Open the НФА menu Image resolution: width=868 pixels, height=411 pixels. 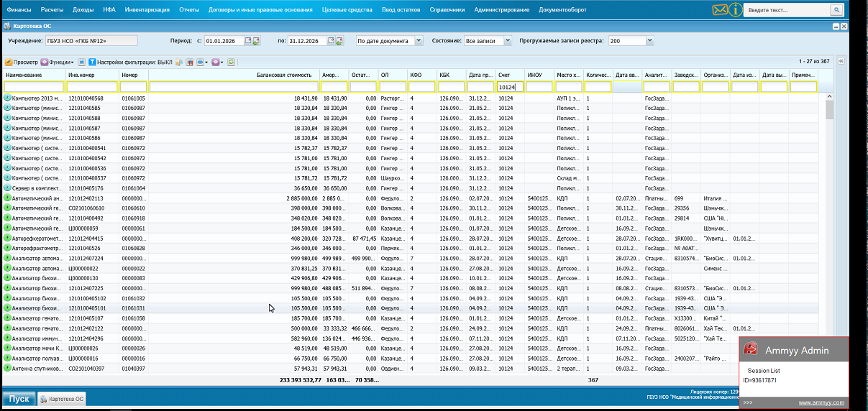(109, 10)
